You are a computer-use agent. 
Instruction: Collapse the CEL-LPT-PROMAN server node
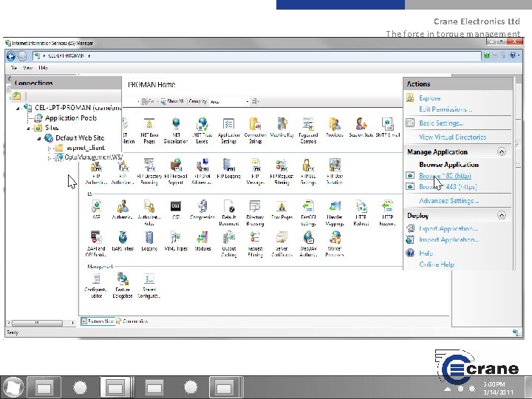click(x=18, y=108)
